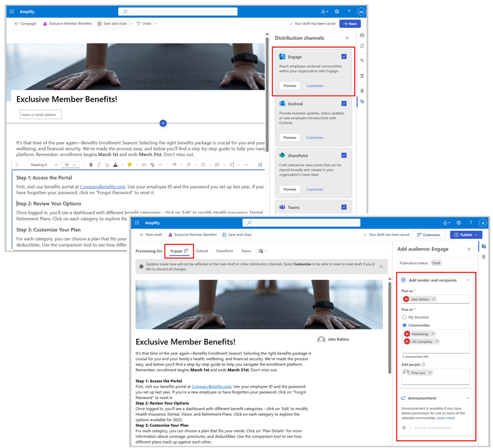Return to Main draft in bottom window
493x448 pixels.
point(151,235)
